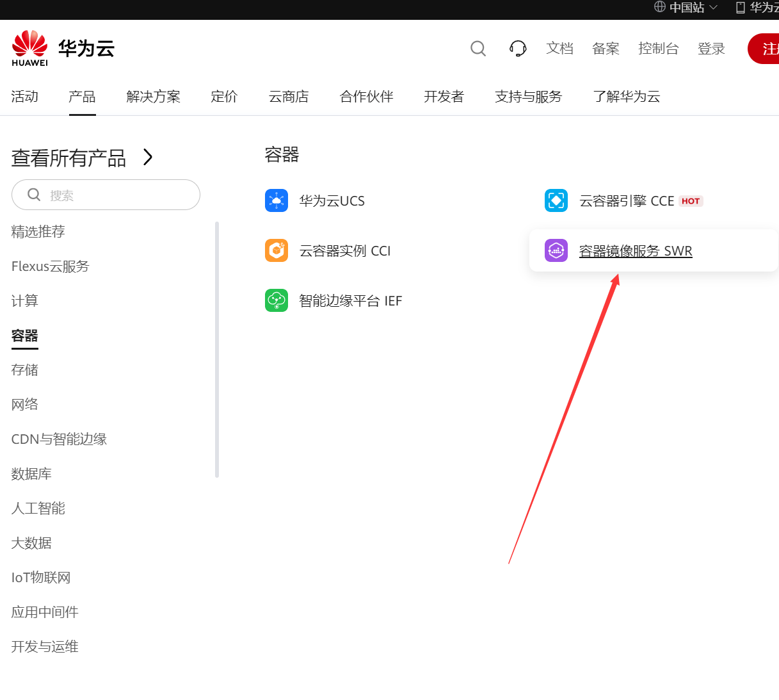Screen dimensions: 779x700
Task: Open the 合作伙伴 menu
Action: tap(367, 97)
